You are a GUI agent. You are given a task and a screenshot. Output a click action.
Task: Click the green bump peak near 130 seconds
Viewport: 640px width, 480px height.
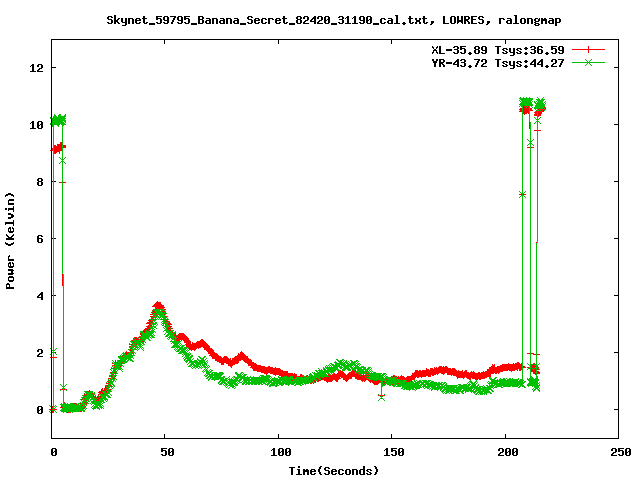click(x=341, y=363)
